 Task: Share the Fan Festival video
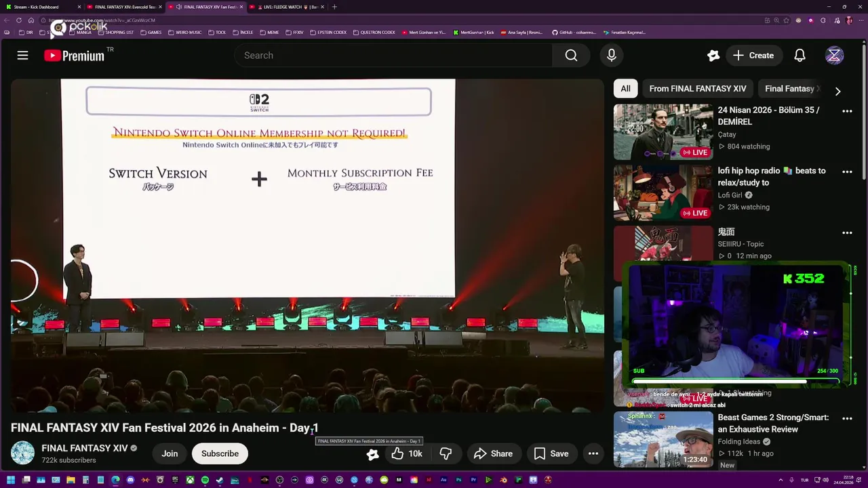point(493,453)
